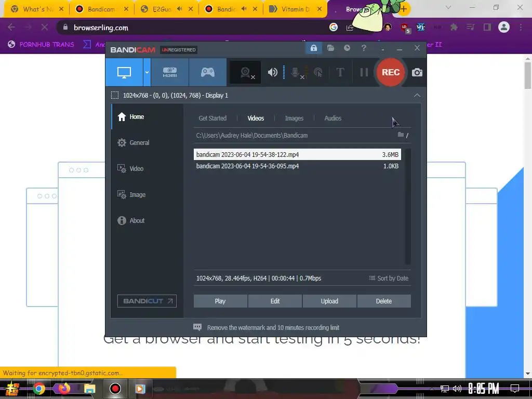Switch to the Images tab

point(294,118)
